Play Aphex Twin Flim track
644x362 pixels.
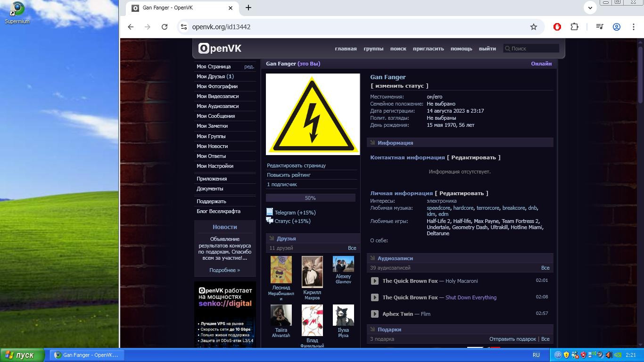[375, 314]
